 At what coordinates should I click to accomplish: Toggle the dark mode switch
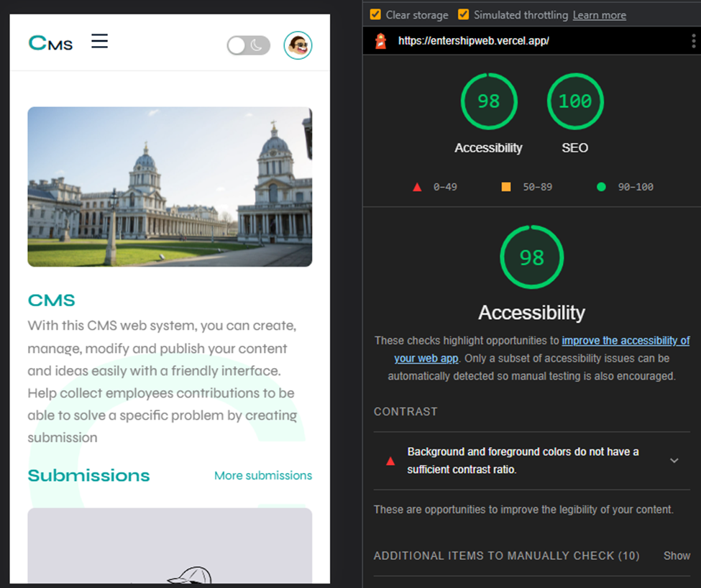[248, 45]
